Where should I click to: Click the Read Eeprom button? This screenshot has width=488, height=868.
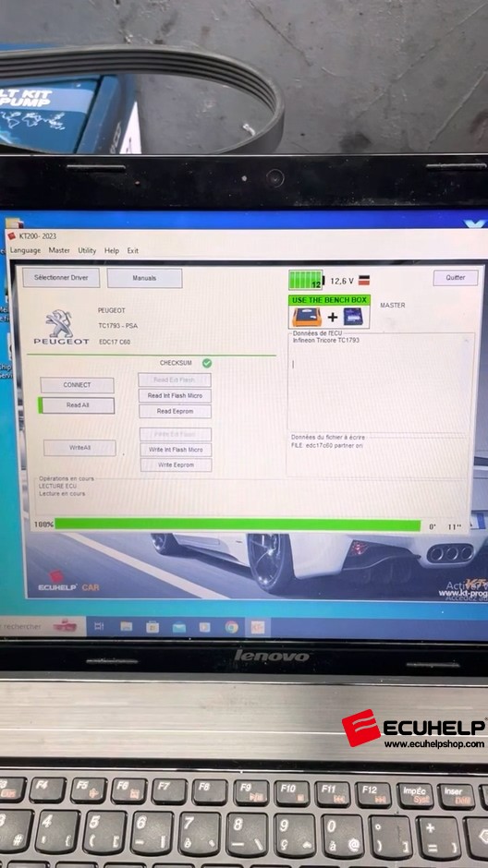coord(176,411)
